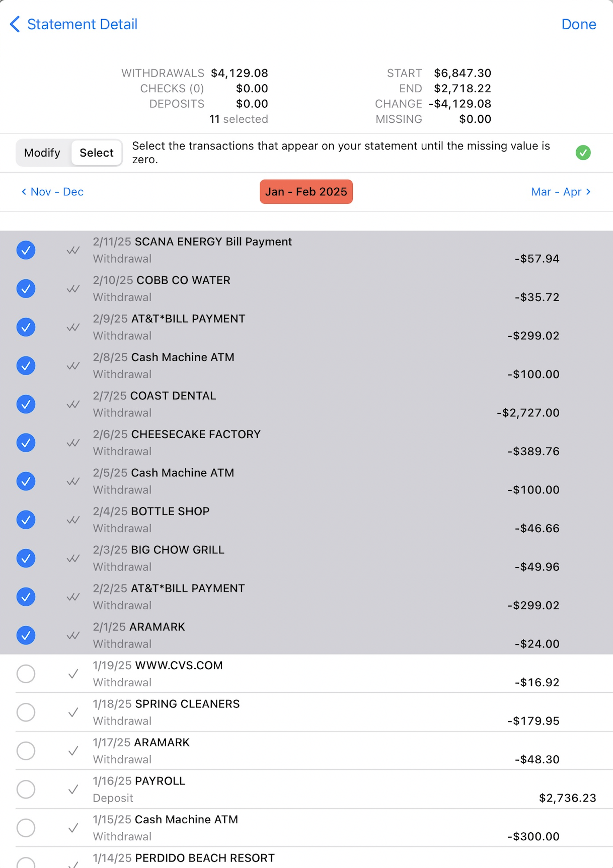Tap double-check status icon on SCANA ENERGY row
Viewport: 613px width, 868px height.
(73, 250)
